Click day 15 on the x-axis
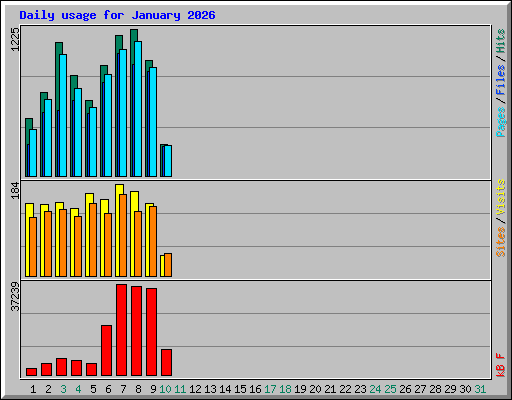The width and height of the screenshot is (512, 400). pyautogui.click(x=240, y=389)
